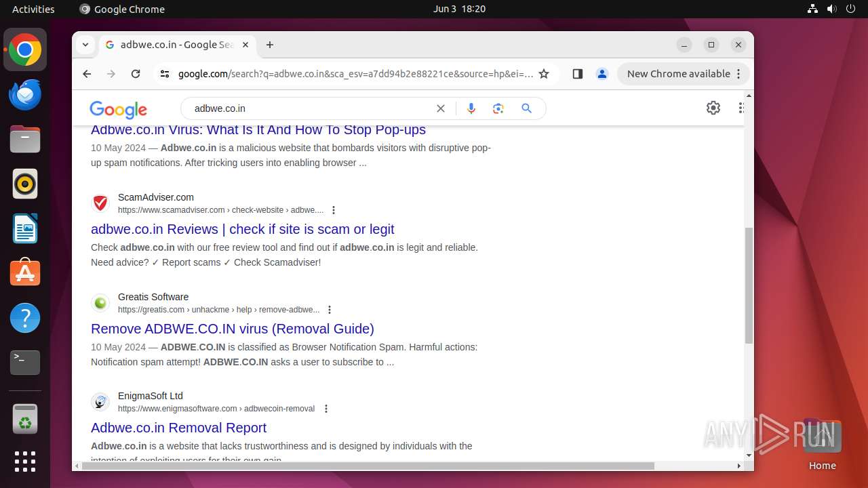Open system volume indicator
The image size is (868, 488).
(831, 9)
